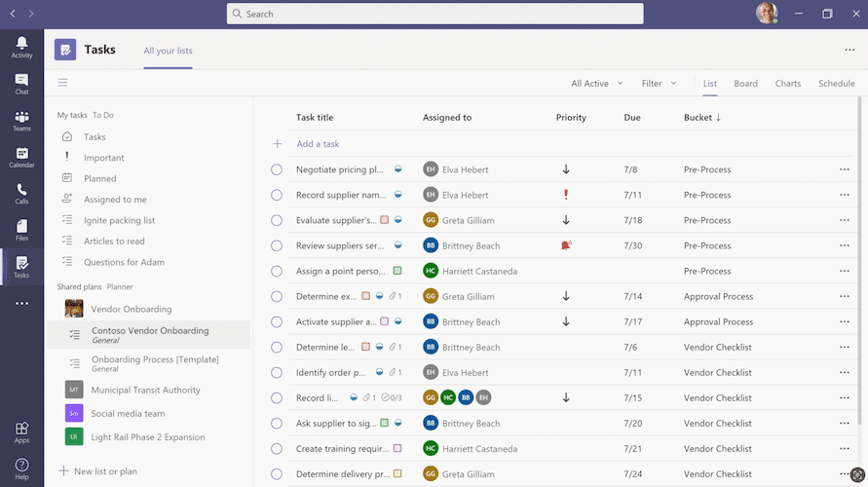Click Add a task link
This screenshot has height=487, width=868.
click(318, 144)
